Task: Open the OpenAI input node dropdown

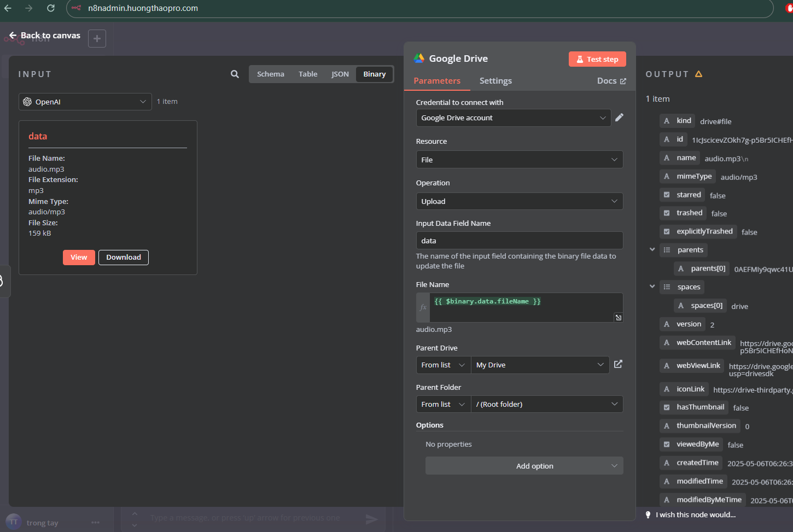Action: [85, 102]
